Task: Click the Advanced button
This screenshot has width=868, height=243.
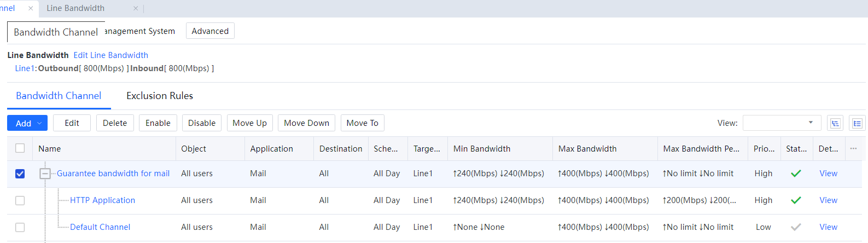Action: coord(210,31)
